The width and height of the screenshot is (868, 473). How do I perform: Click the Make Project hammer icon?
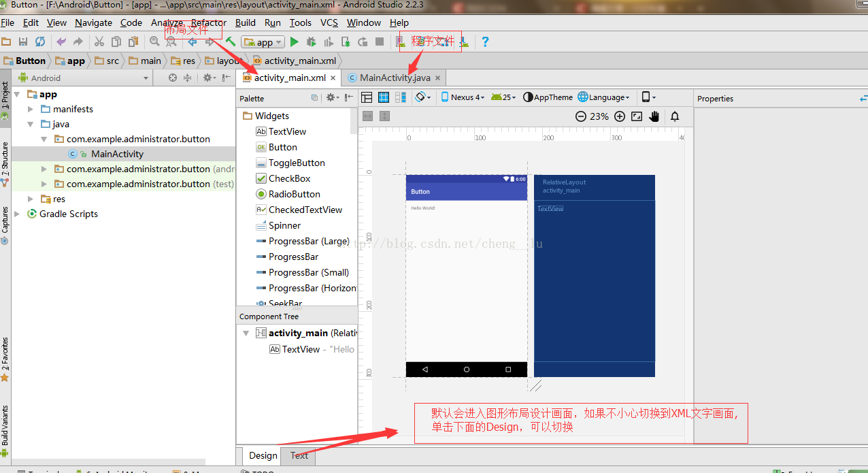pyautogui.click(x=231, y=42)
